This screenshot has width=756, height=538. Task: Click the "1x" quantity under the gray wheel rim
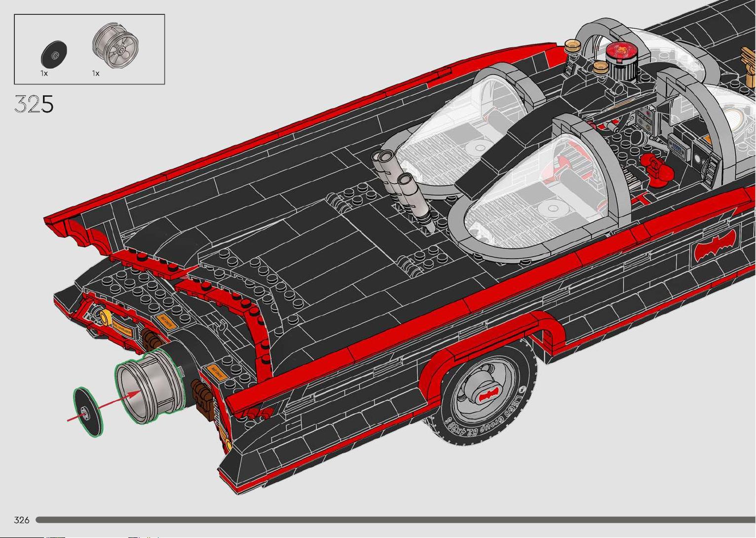(x=96, y=73)
